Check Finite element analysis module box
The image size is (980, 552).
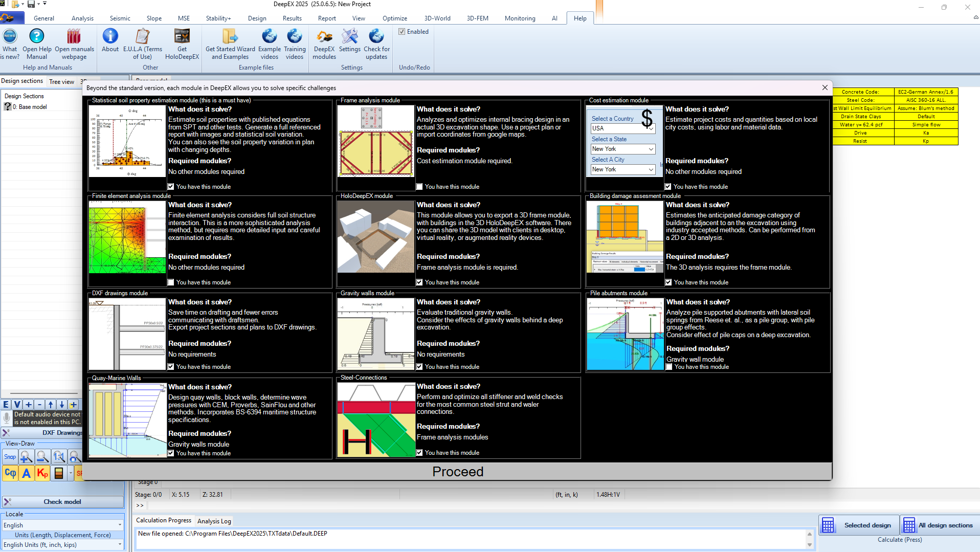[x=171, y=282]
